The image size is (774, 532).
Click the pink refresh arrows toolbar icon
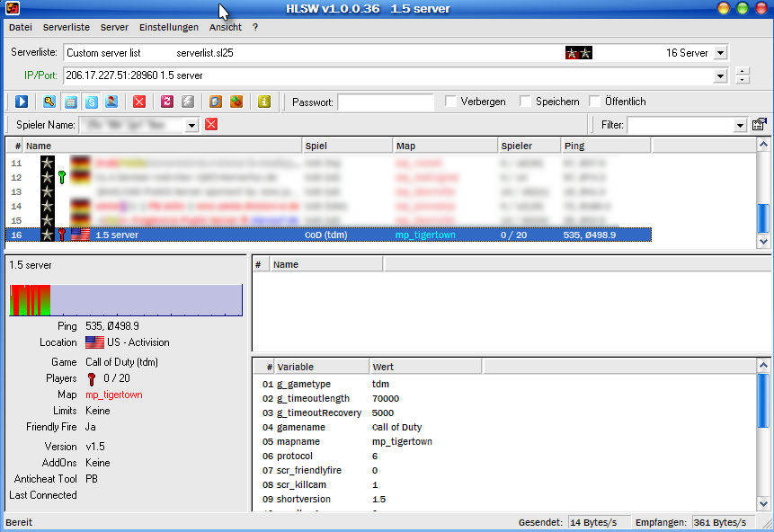[167, 102]
